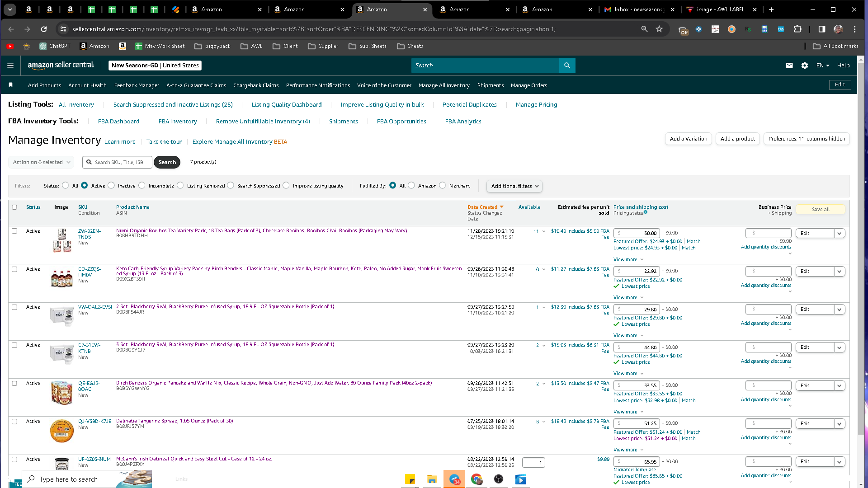This screenshot has height=488, width=868.
Task: Select Fulfilled By Merchant radio button
Action: pyautogui.click(x=443, y=186)
